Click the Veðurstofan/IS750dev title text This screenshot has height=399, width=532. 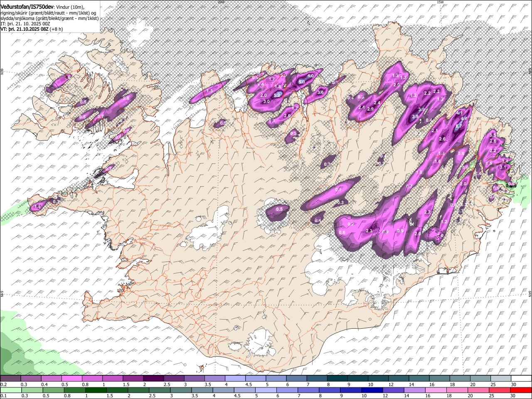point(27,6)
